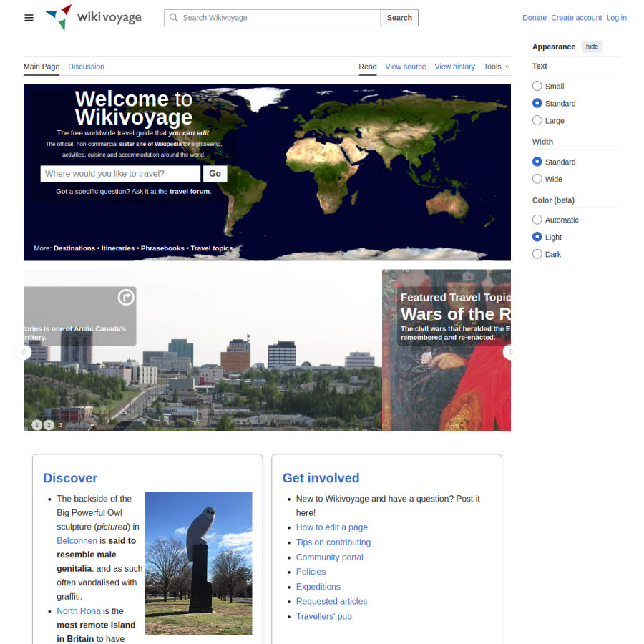Expand the Tools dropdown
644x644 pixels.
(497, 67)
